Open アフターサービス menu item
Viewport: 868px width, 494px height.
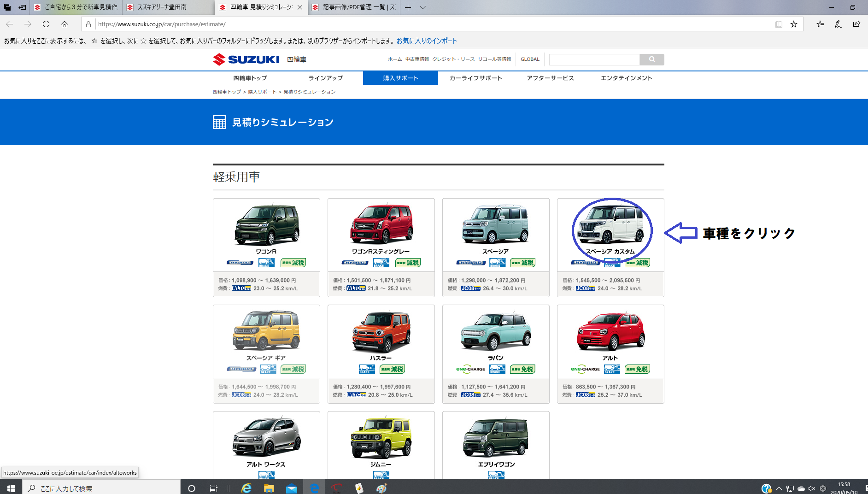(x=551, y=78)
